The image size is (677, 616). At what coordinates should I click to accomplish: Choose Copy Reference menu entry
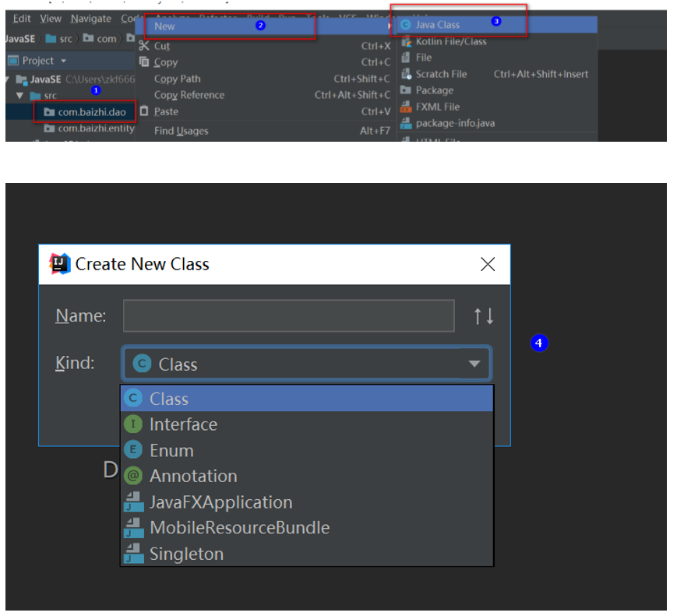(x=266, y=95)
